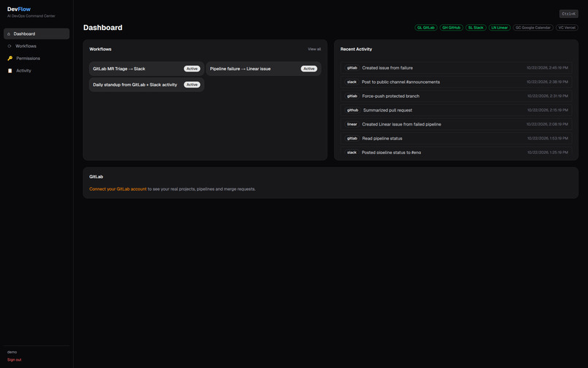The image size is (588, 368).
Task: Click the DevFlow logo
Action: pyautogui.click(x=19, y=9)
